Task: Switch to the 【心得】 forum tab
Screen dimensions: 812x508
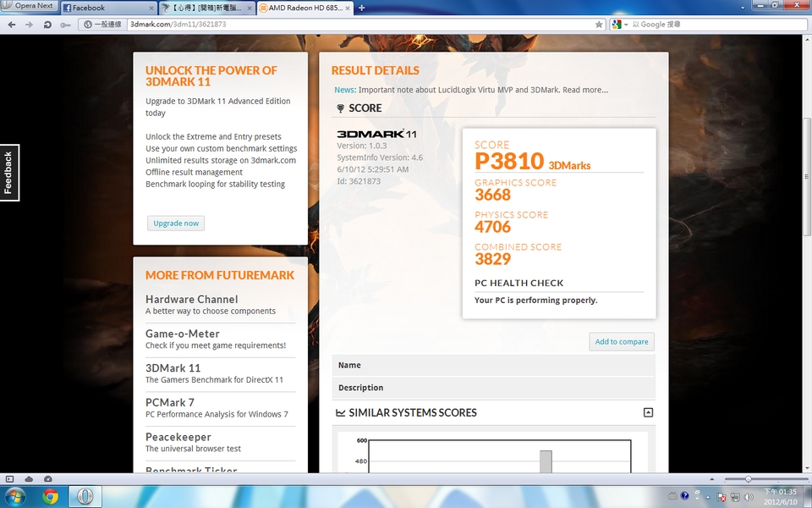Action: coord(206,8)
